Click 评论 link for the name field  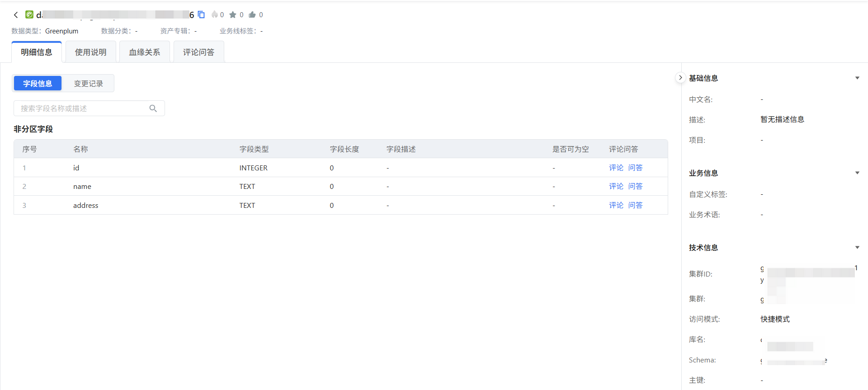tap(616, 186)
